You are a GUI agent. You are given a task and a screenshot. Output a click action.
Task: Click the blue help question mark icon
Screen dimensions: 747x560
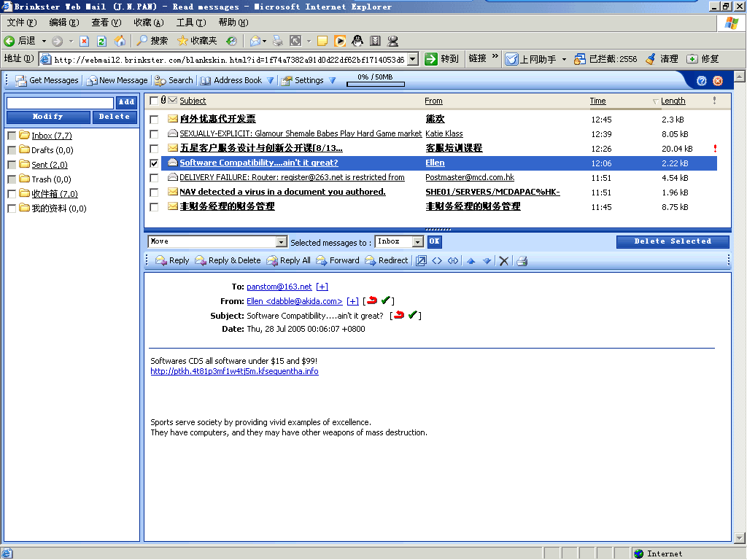701,81
